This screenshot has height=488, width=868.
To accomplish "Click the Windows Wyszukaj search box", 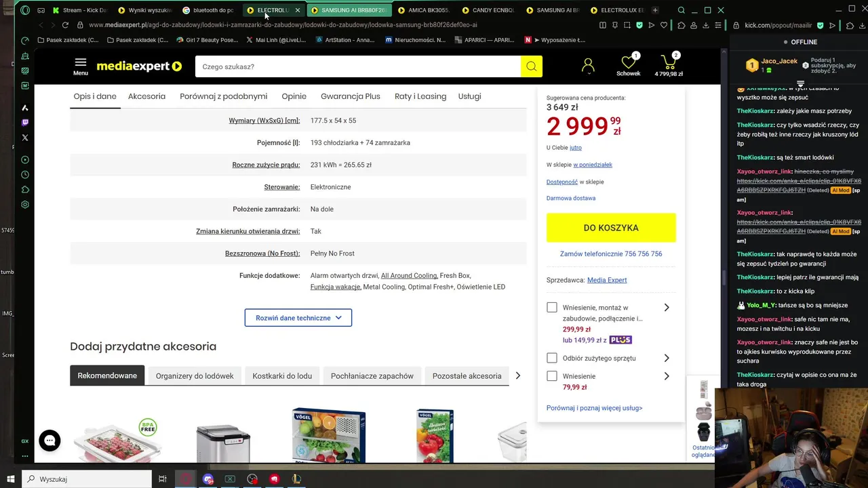I will (86, 479).
